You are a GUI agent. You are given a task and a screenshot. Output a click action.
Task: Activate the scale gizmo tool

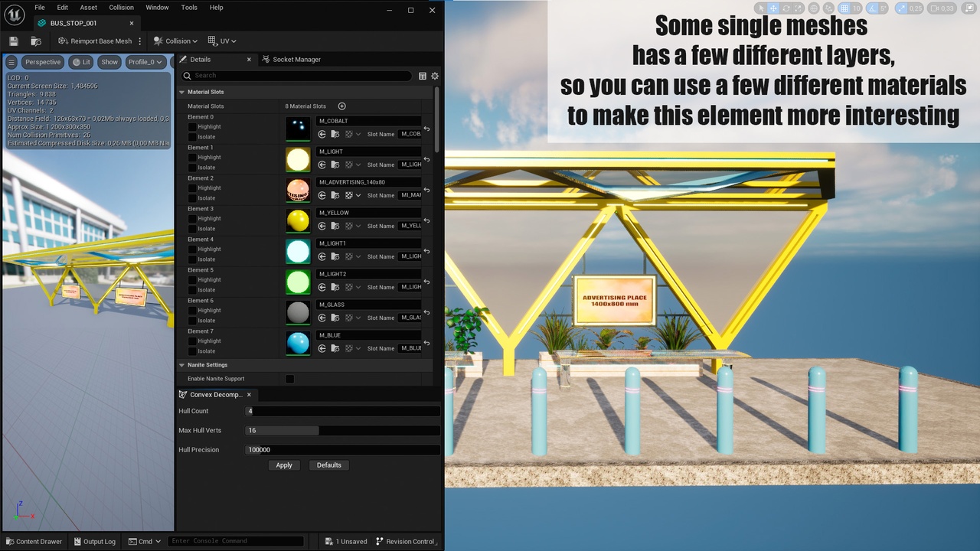click(799, 8)
